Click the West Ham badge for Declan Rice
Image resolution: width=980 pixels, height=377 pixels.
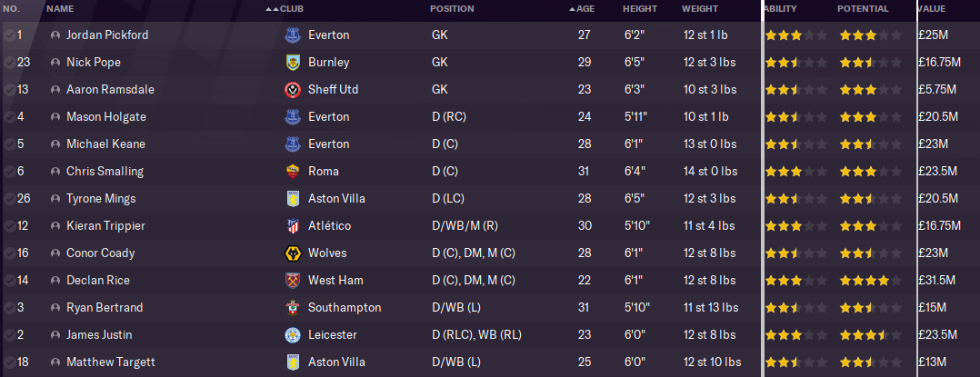[292, 281]
